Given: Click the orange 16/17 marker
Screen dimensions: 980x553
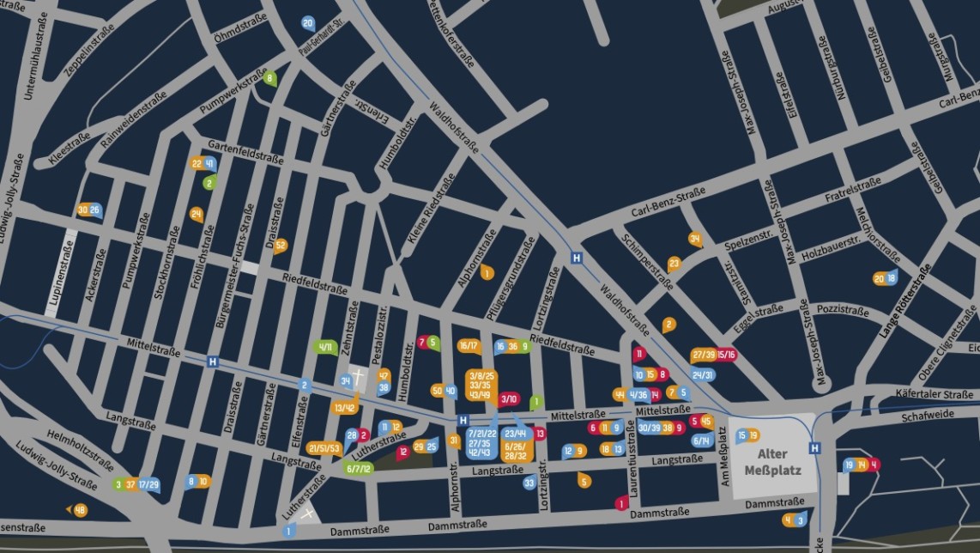Looking at the screenshot, I should click(468, 346).
